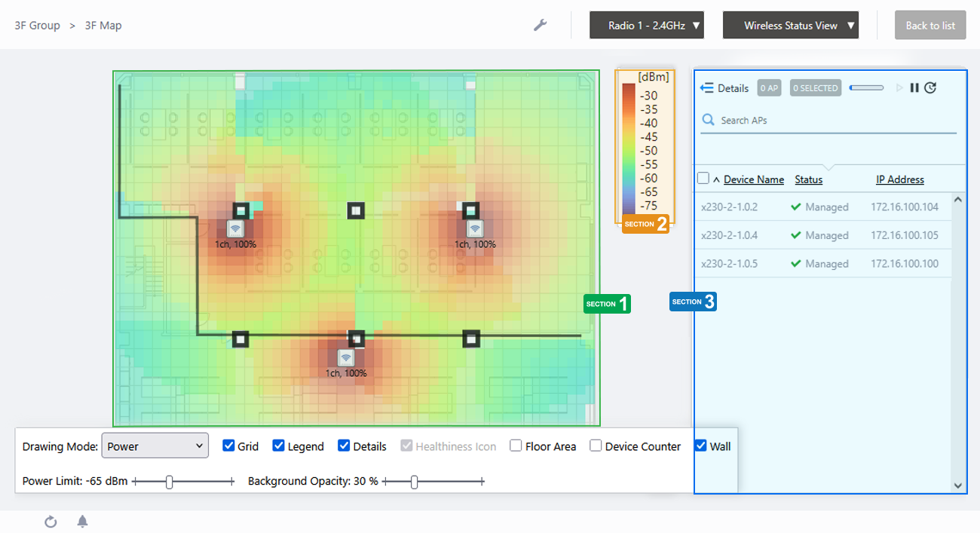Image resolution: width=980 pixels, height=533 pixels.
Task: Click the Power Limit slider handle
Action: (x=170, y=482)
